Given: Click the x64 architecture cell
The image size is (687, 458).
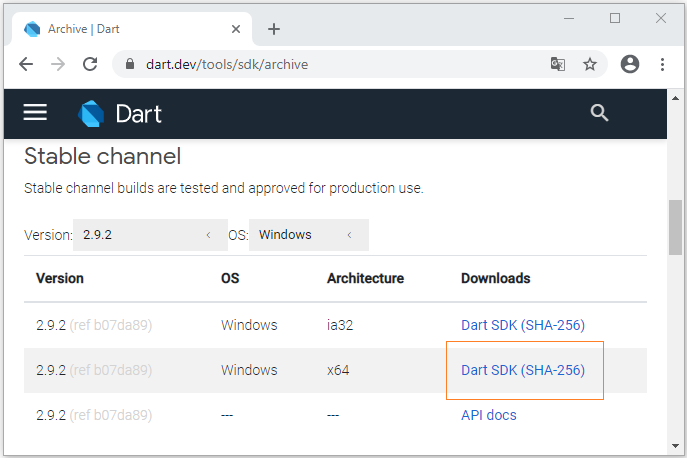Looking at the screenshot, I should point(338,370).
